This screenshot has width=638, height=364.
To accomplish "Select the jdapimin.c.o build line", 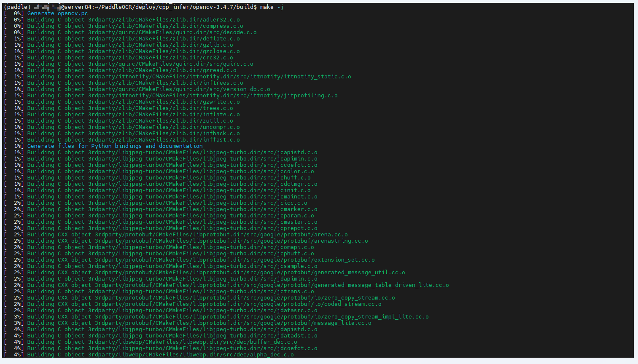I will [x=161, y=279].
